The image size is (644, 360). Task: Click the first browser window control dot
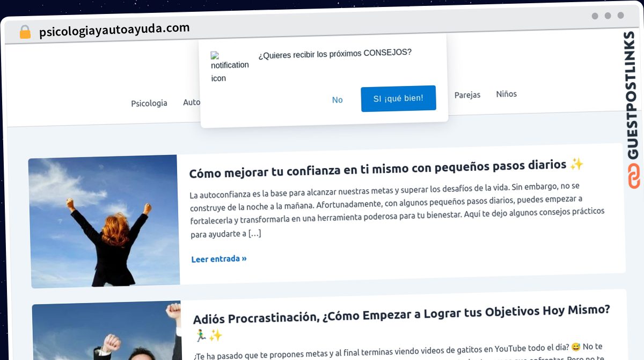click(x=595, y=16)
